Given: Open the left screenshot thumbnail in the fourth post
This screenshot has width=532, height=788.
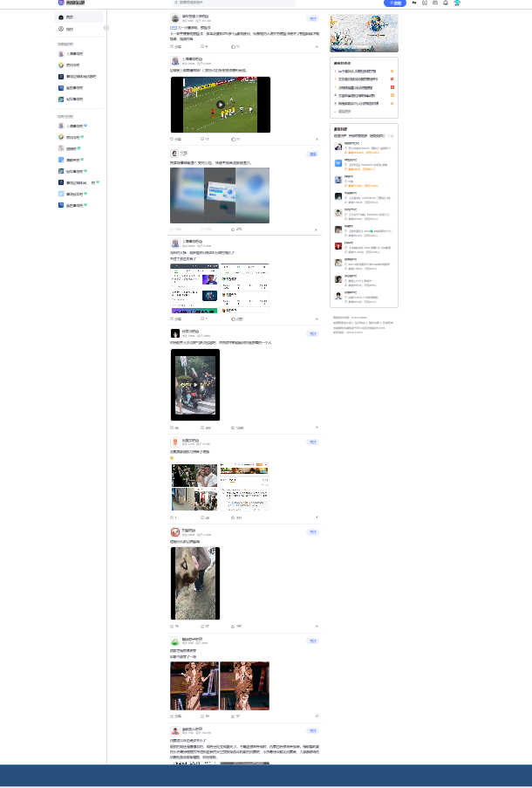Looking at the screenshot, I should click(194, 289).
